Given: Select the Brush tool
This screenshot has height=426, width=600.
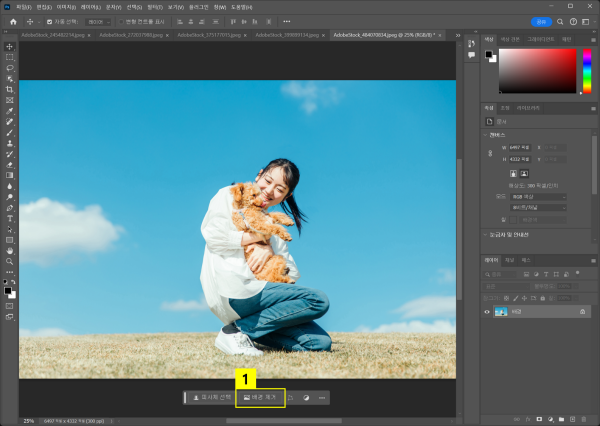Looking at the screenshot, I should [x=10, y=132].
